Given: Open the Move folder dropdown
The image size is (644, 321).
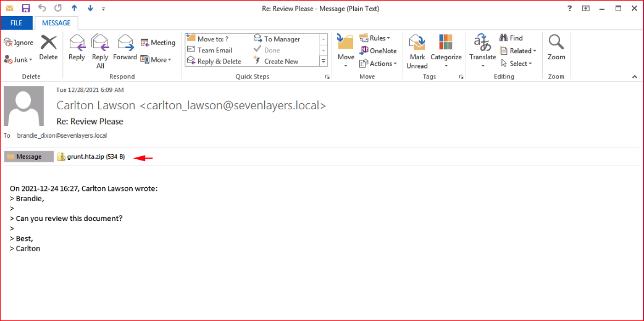Looking at the screenshot, I should (346, 51).
